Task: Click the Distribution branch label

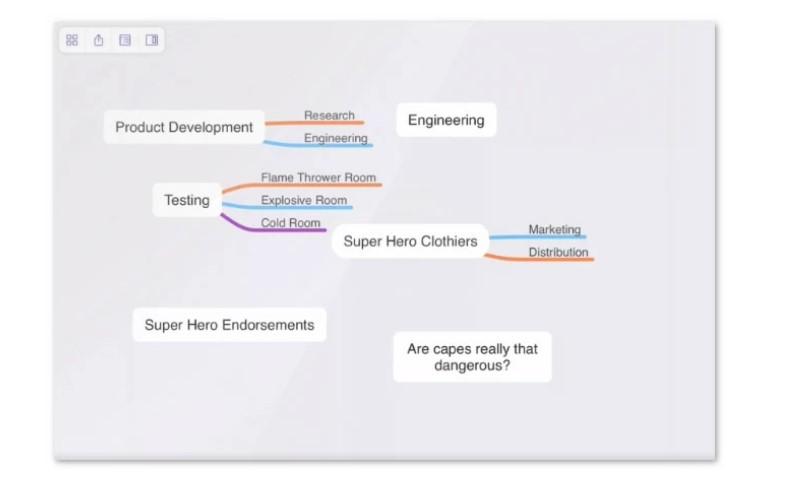Action: pos(558,252)
